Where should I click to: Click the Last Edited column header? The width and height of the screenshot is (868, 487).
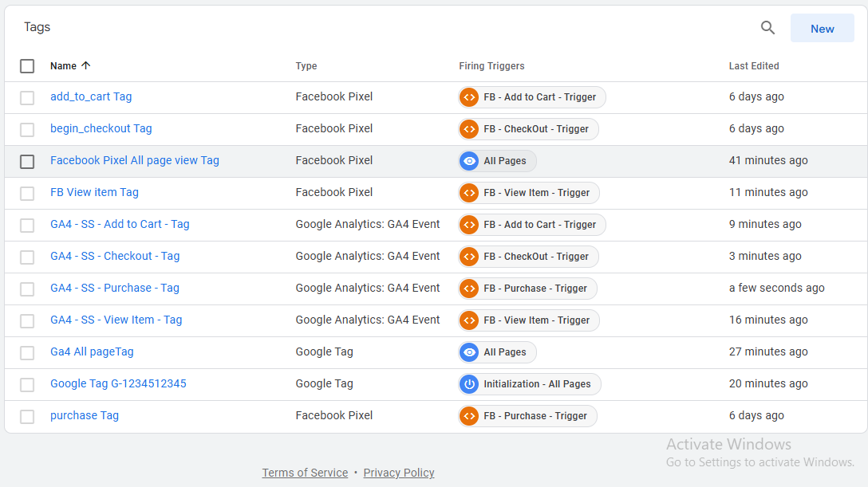753,66
